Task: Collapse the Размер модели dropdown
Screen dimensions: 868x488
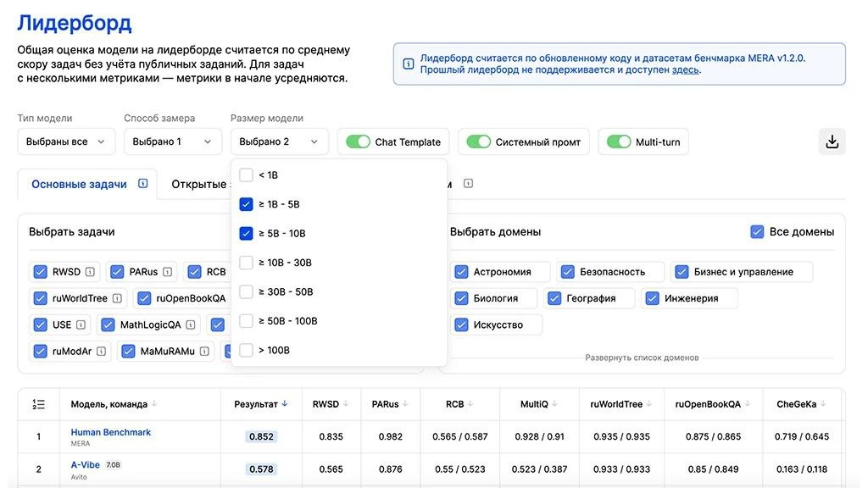Action: [x=280, y=141]
